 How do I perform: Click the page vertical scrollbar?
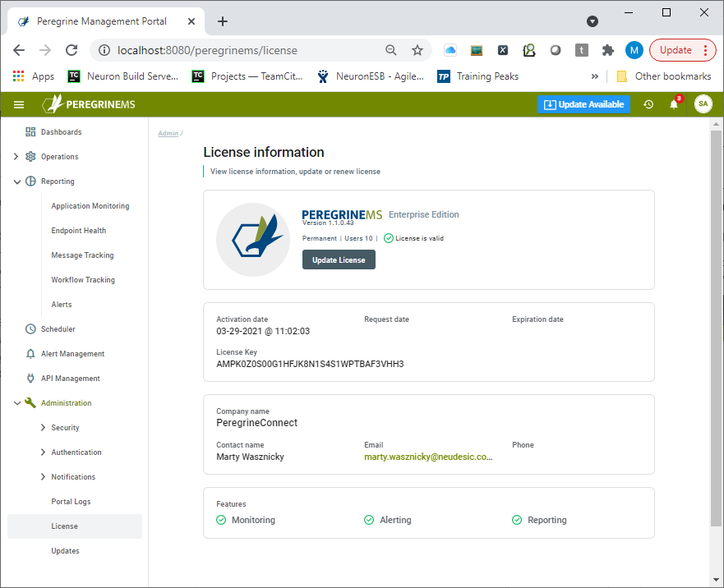tap(716, 328)
